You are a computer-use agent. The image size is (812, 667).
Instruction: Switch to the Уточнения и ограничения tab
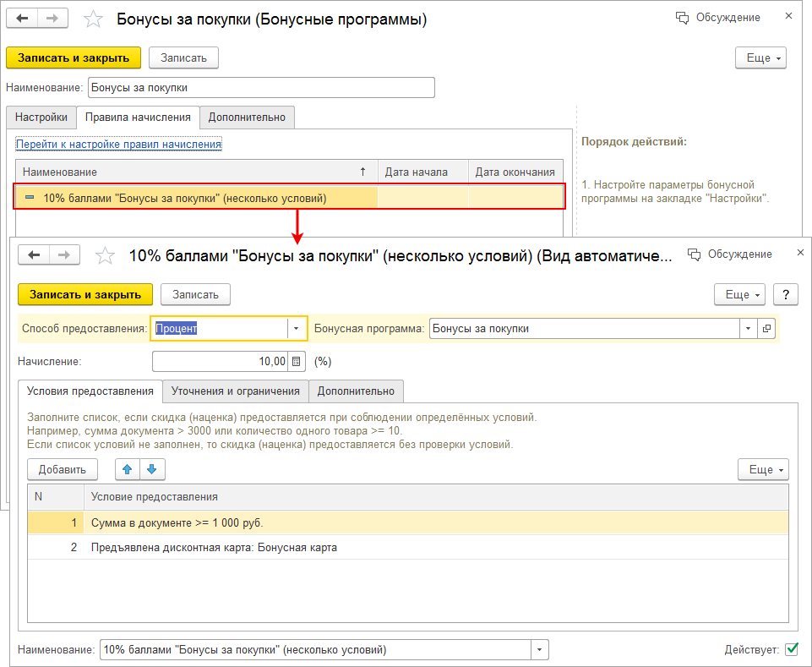236,391
